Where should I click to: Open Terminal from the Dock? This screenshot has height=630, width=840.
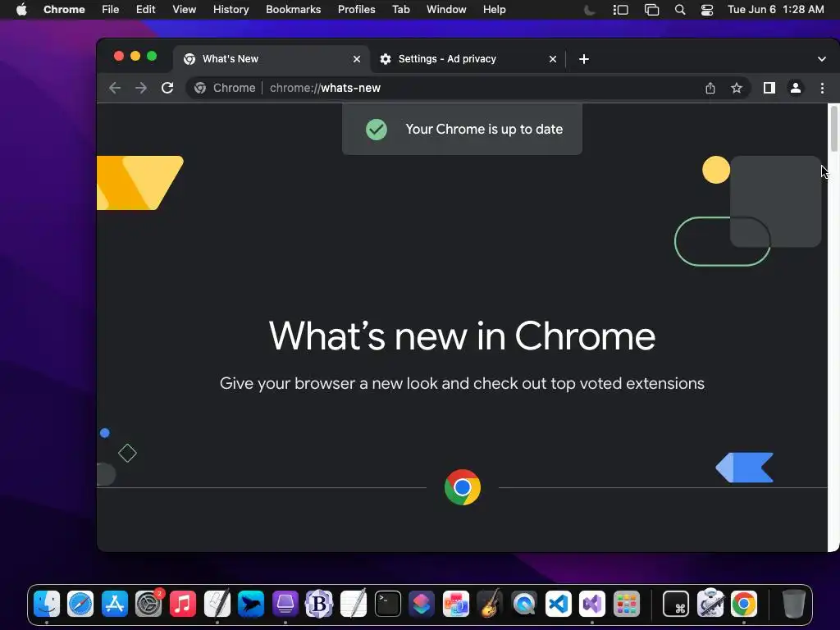pyautogui.click(x=388, y=604)
